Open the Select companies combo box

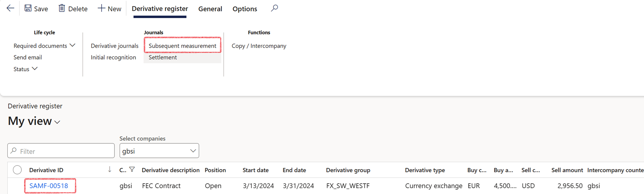(x=159, y=151)
